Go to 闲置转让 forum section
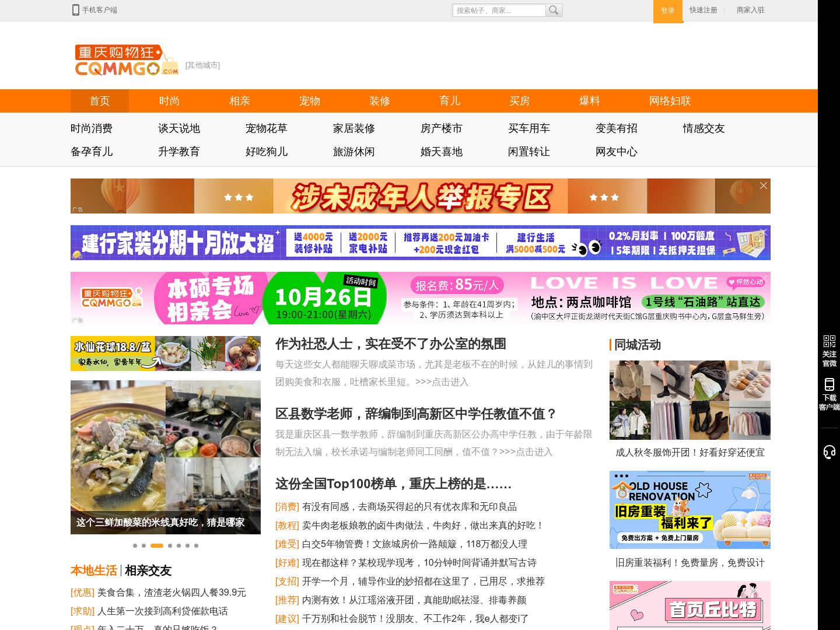 (529, 152)
